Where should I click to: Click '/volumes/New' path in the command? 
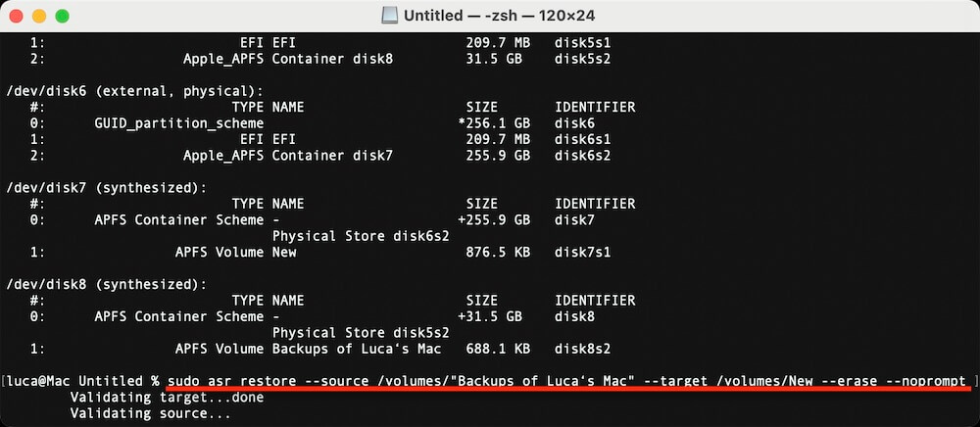pyautogui.click(x=763, y=381)
